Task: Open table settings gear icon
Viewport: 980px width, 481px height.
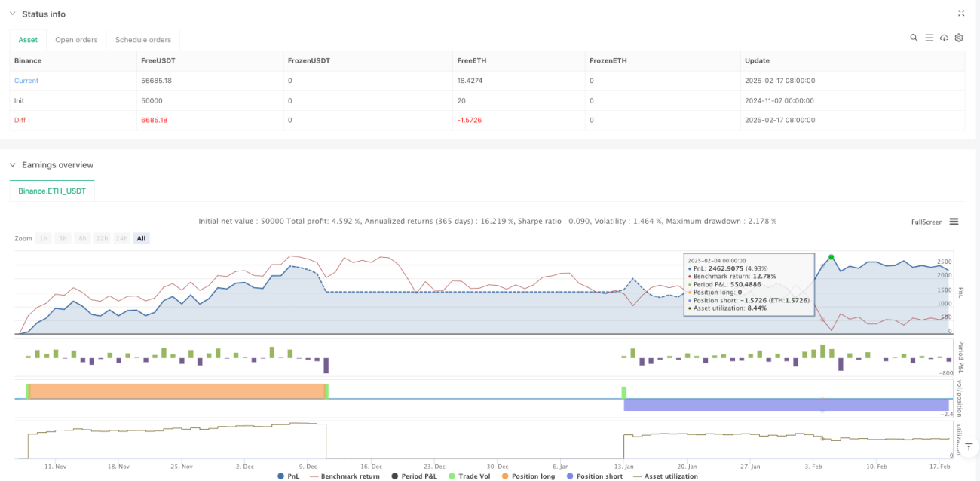Action: point(959,38)
